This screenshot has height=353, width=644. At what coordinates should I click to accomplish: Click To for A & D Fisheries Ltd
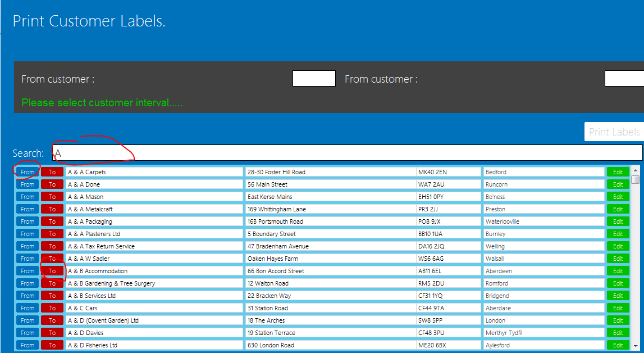[52, 345]
